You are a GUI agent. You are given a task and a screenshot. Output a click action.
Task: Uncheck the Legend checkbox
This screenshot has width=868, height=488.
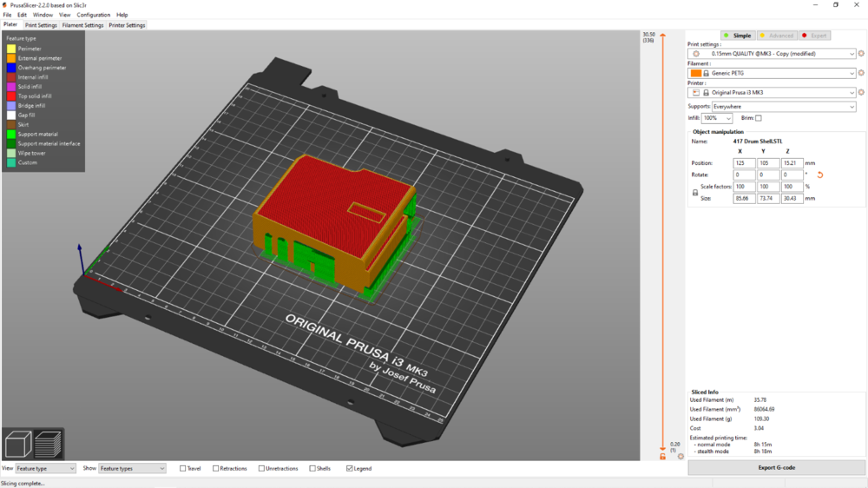[x=350, y=469]
